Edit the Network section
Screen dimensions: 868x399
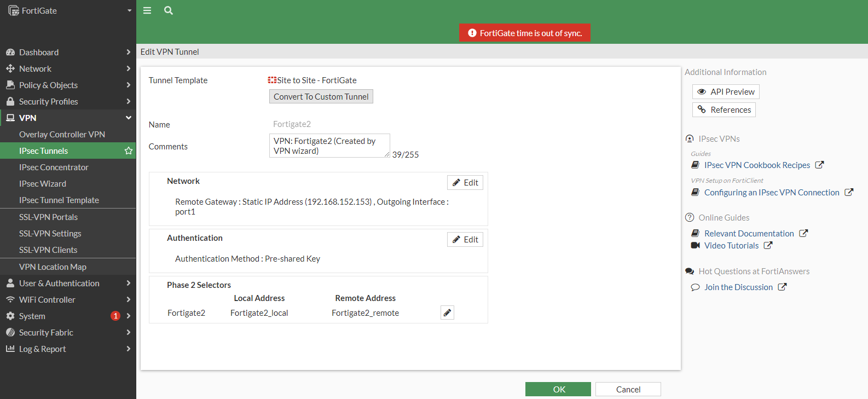[465, 182]
